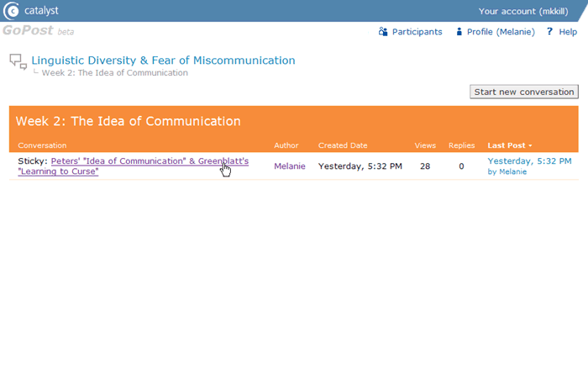Image resolution: width=588 pixels, height=384 pixels.
Task: Click the Week 2 breadcrumb under the title
Action: click(114, 73)
